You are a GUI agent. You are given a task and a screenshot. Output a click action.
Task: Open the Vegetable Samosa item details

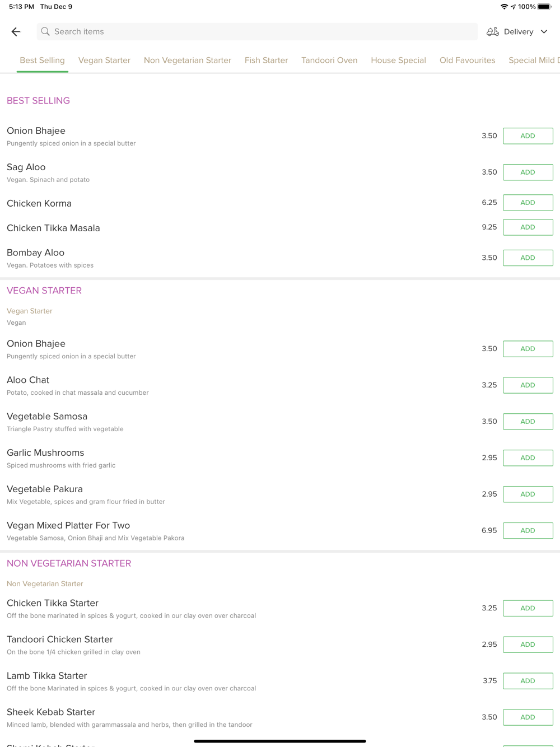[x=47, y=417]
